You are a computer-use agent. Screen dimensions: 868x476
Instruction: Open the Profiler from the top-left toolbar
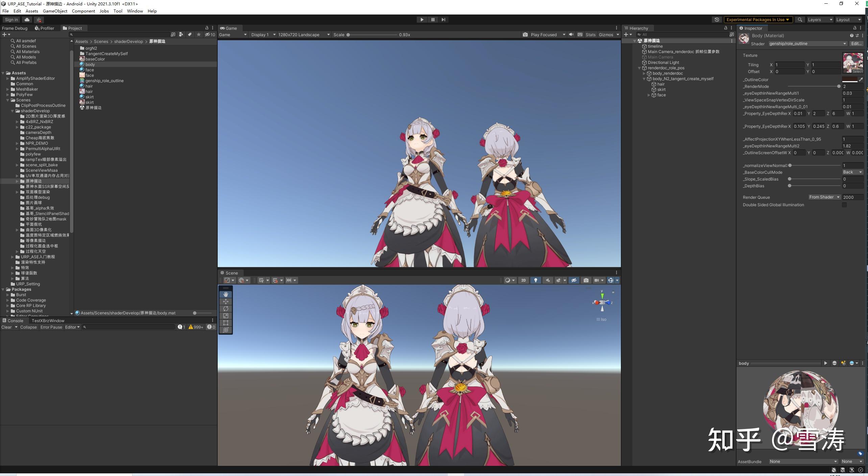click(45, 28)
